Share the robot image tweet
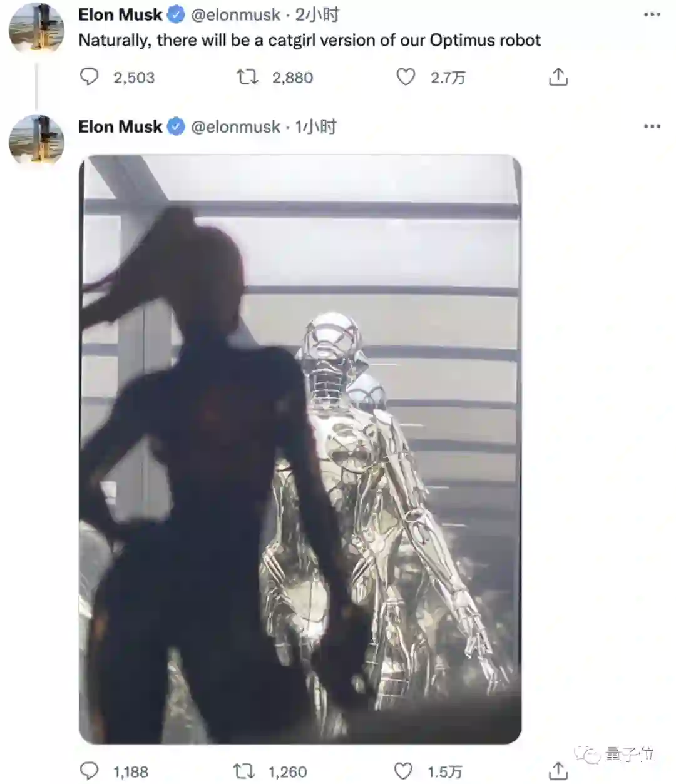 point(558,771)
